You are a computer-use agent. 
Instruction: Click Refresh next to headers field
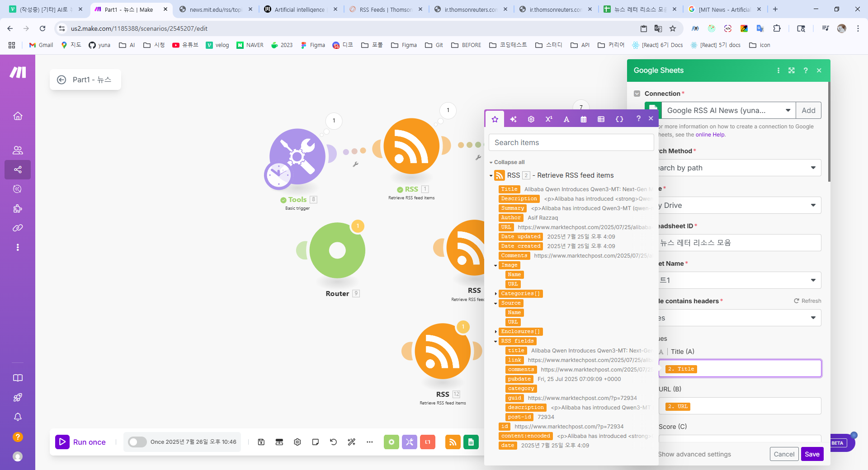807,301
